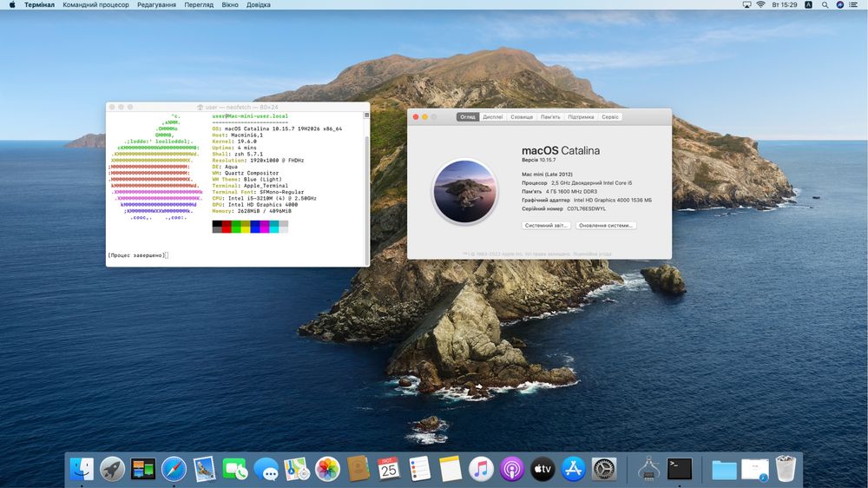Select the Огляд tab in About window
This screenshot has width=868, height=488.
468,117
